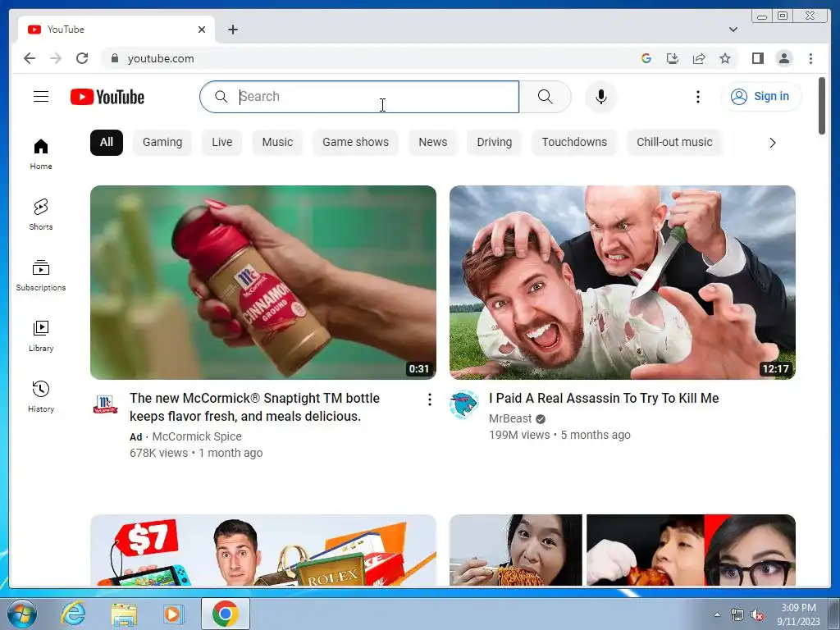Open the Windows Start menu

point(22,614)
